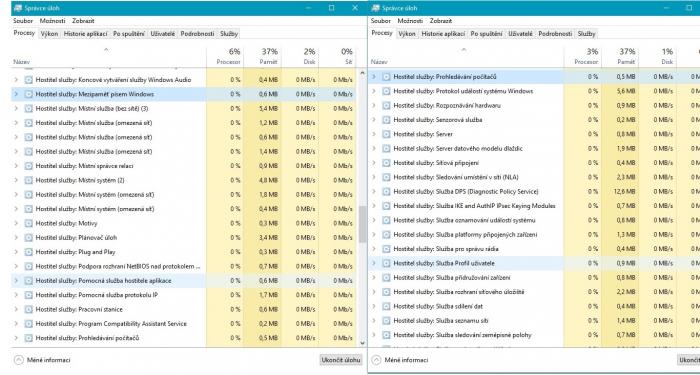Sort by the Paměť column in left window
Screen dimensions: 700x375
click(x=263, y=56)
